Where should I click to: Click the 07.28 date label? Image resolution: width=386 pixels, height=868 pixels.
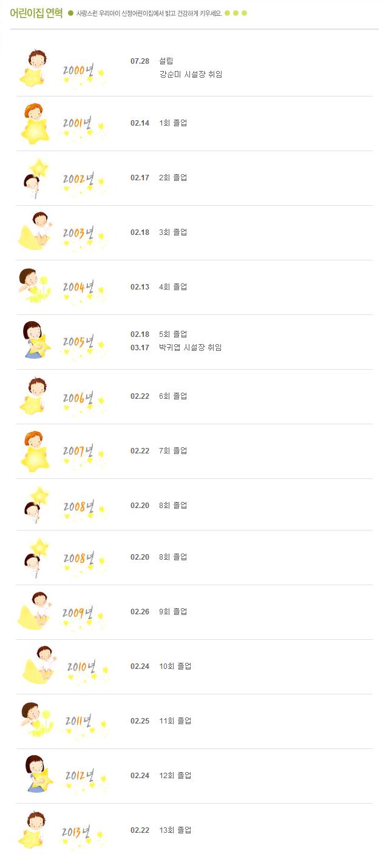[x=140, y=61]
